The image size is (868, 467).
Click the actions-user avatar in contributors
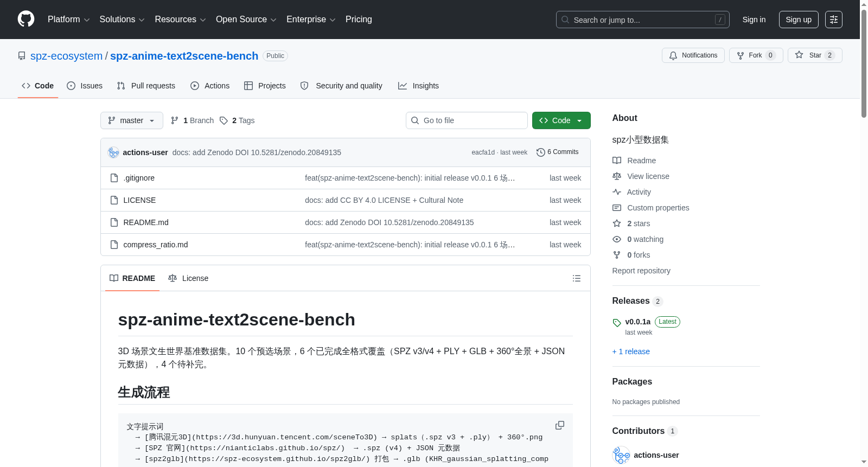tap(621, 455)
